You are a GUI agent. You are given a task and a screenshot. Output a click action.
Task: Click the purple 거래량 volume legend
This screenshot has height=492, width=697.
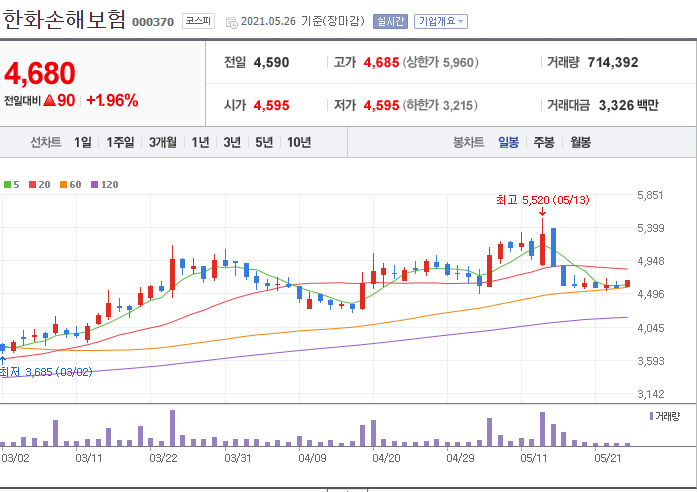pyautogui.click(x=665, y=416)
